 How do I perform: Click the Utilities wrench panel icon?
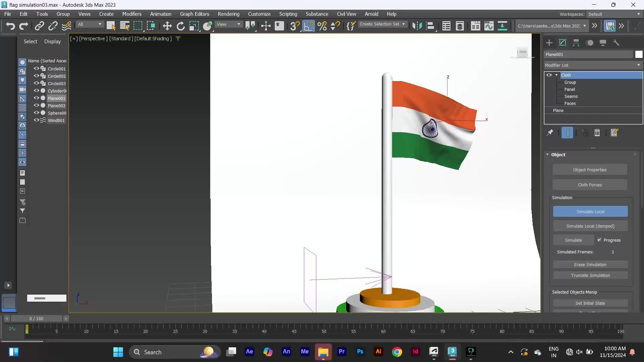click(x=617, y=43)
